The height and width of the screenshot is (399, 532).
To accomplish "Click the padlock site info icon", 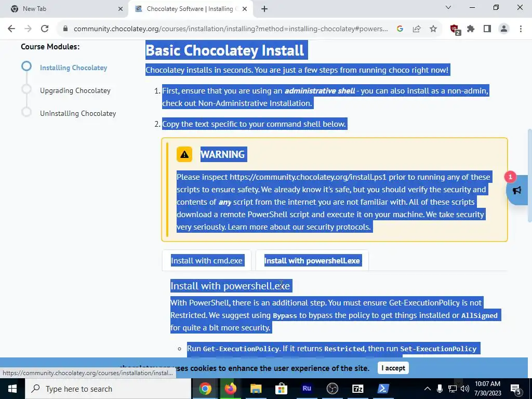I will (x=65, y=29).
